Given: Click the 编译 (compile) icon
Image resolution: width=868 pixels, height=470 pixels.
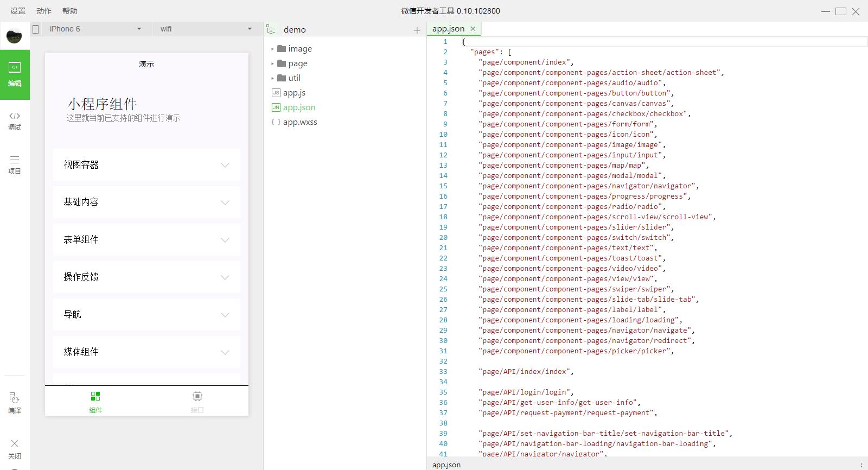Looking at the screenshot, I should (x=15, y=403).
